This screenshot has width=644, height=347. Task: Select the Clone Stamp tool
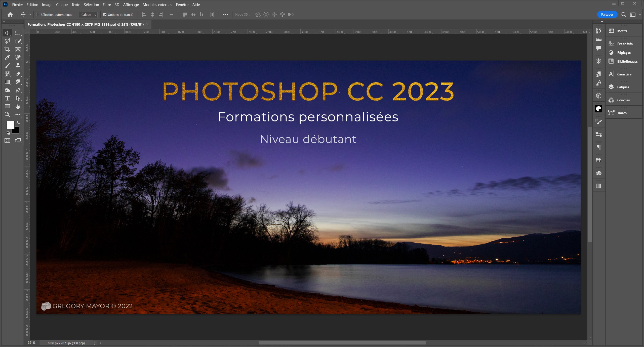[x=18, y=66]
